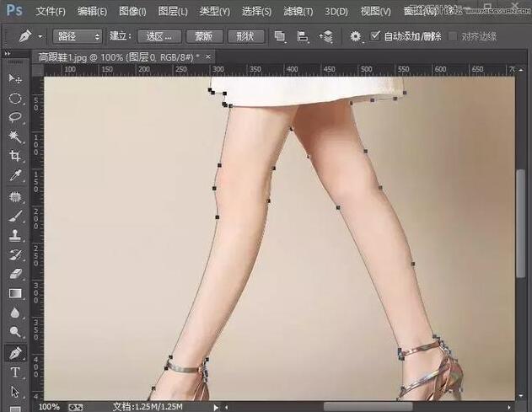Select the Horizontal Type tool
Screen dimensions: 532x412
coord(15,372)
